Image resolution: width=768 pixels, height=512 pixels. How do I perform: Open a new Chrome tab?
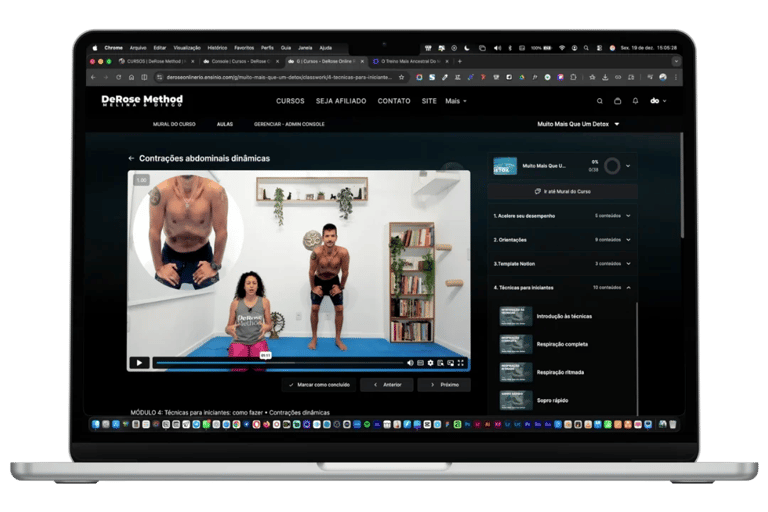point(459,61)
